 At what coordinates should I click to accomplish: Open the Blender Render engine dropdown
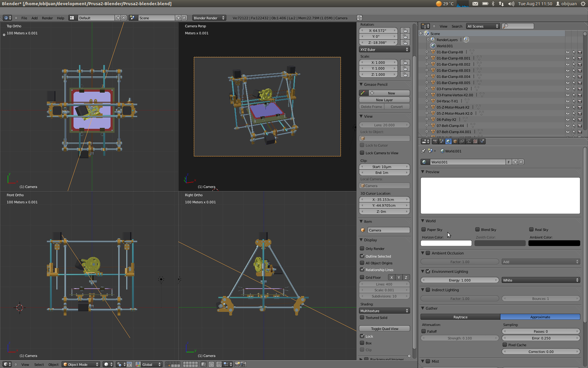point(209,18)
